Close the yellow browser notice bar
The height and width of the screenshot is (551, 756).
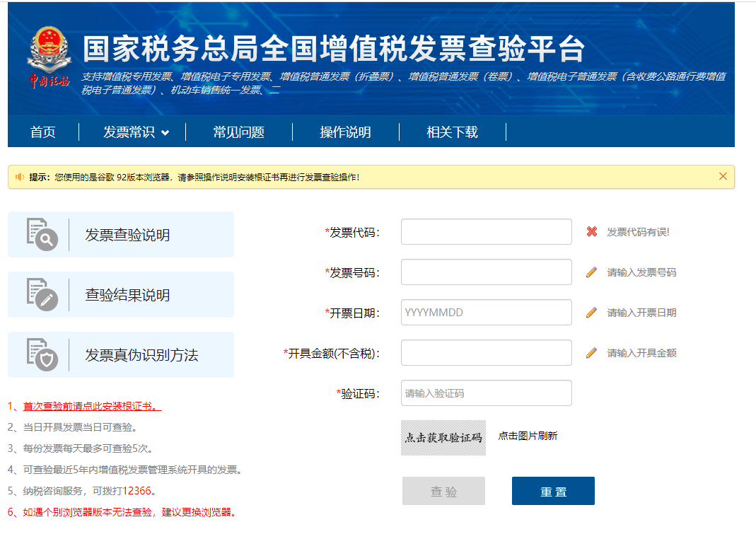pyautogui.click(x=723, y=176)
